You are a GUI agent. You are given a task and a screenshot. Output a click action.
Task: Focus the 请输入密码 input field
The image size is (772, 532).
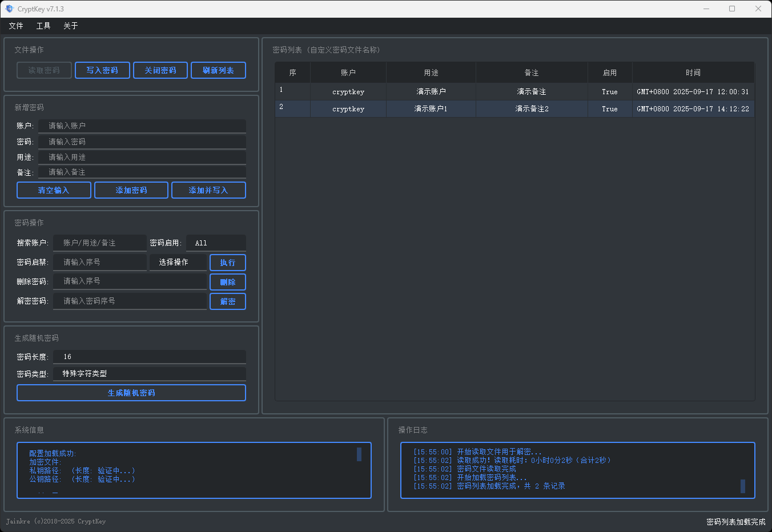(142, 142)
